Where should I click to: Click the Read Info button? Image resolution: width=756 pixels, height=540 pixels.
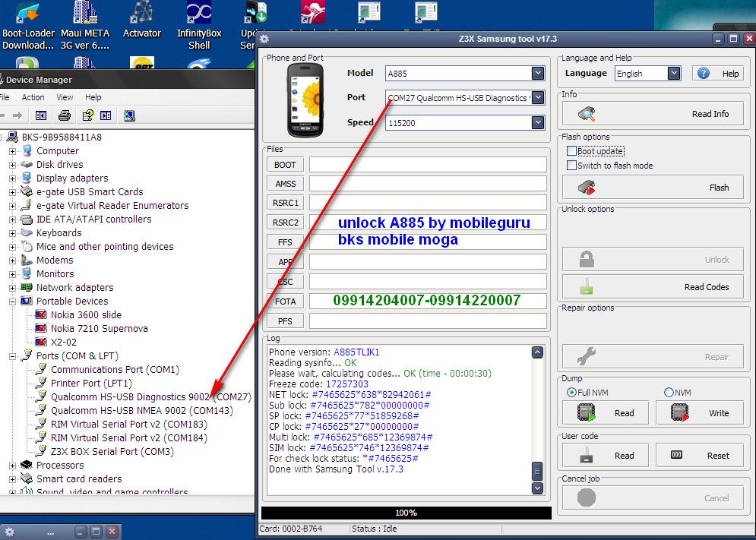653,114
